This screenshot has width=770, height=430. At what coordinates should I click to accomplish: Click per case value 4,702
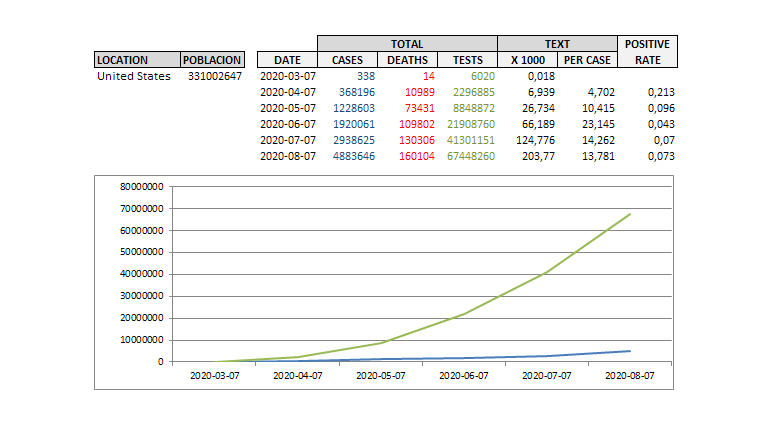601,92
